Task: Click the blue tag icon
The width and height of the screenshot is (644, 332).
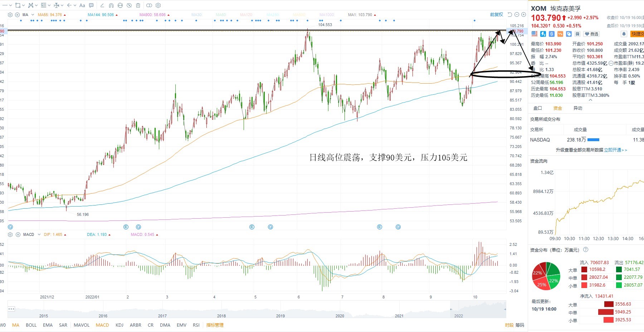Action: pyautogui.click(x=569, y=34)
